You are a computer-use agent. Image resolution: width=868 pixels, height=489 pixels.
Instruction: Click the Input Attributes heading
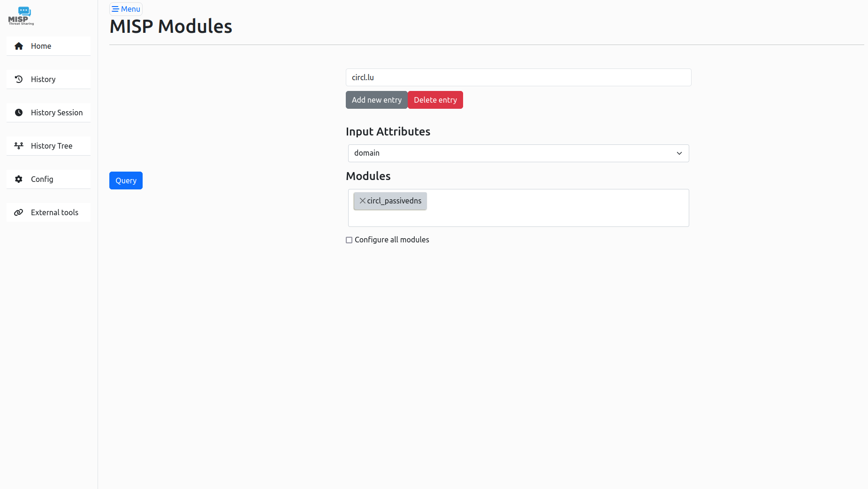[388, 132]
